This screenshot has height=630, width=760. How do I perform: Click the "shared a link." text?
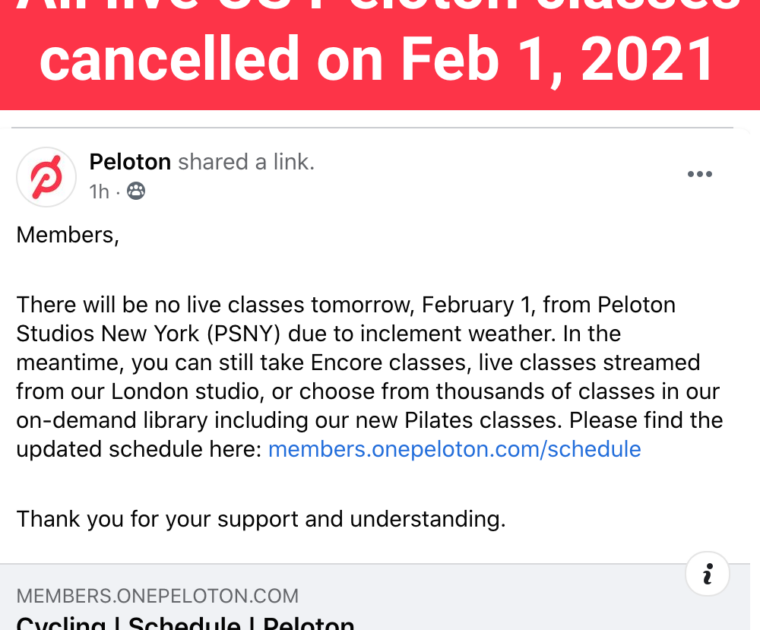[x=246, y=161]
